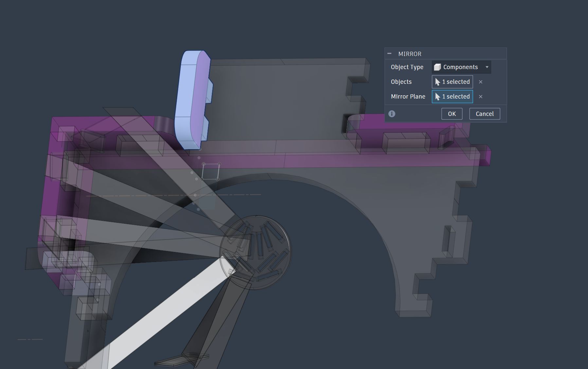Image resolution: width=588 pixels, height=369 pixels.
Task: Clear the Objects selection
Action: click(x=481, y=82)
